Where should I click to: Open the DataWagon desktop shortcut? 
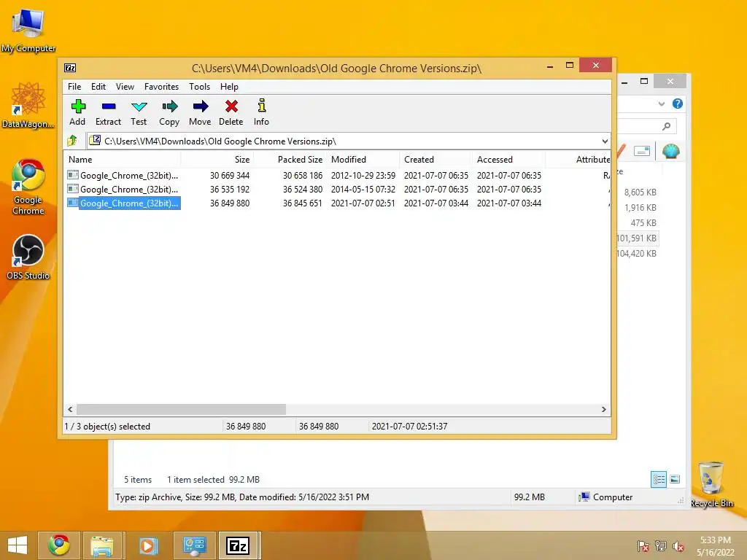[28, 106]
